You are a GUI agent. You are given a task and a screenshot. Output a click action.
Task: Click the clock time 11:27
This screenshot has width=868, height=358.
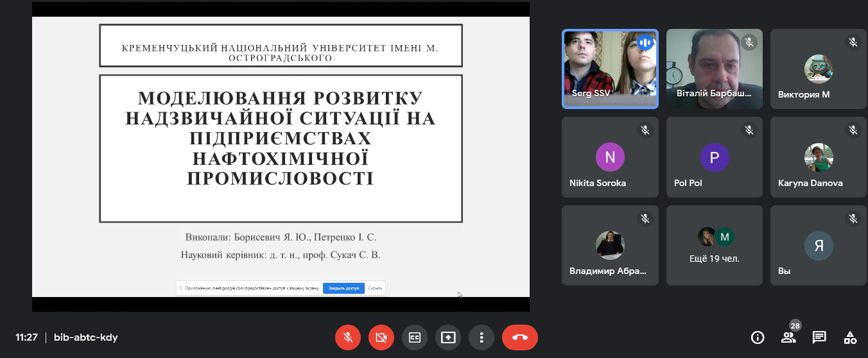point(27,337)
